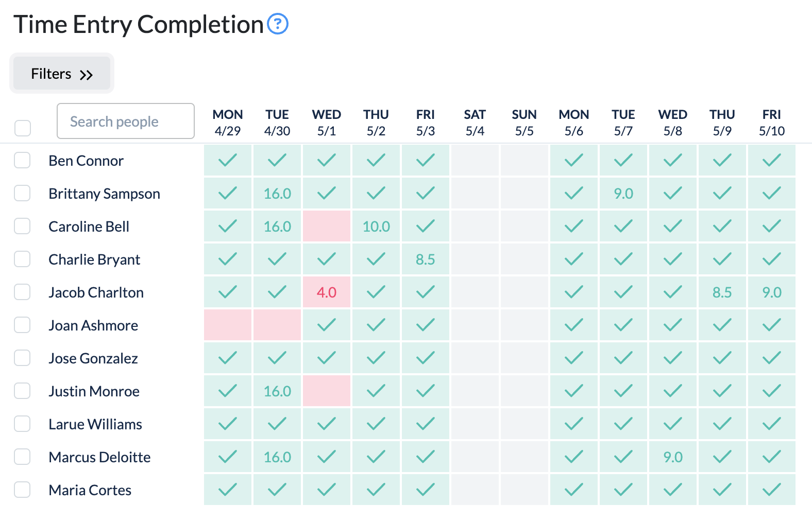Click the MON 4/29 column header
The height and width of the screenshot is (522, 812).
point(227,122)
